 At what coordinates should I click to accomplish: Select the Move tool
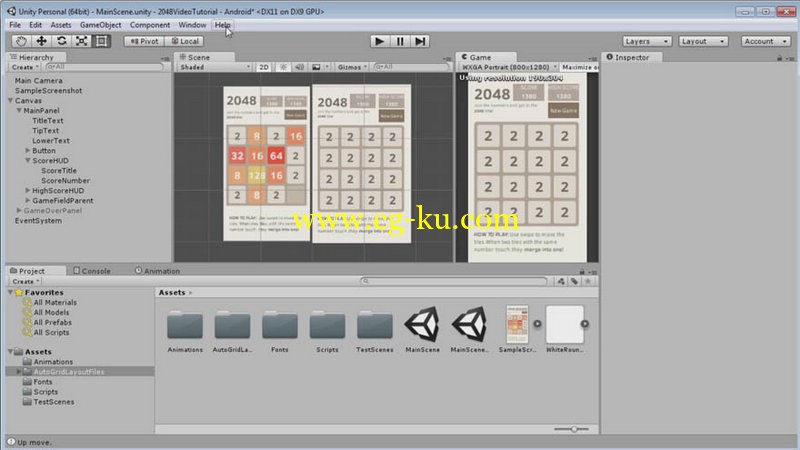coord(41,41)
